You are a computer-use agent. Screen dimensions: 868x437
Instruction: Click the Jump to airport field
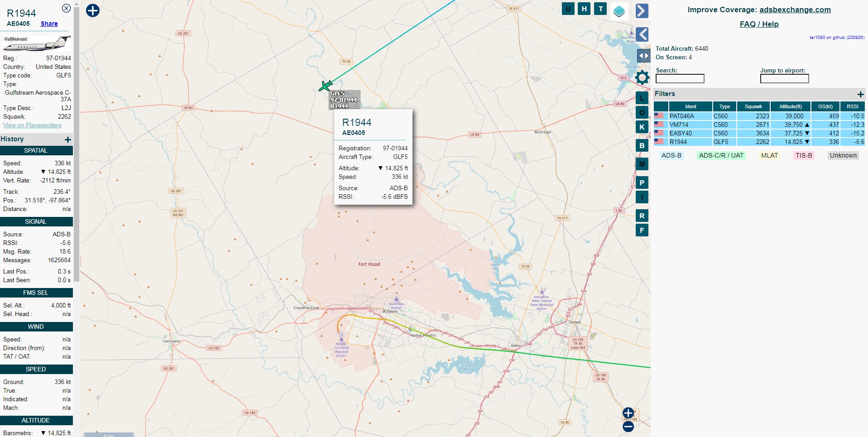[784, 79]
